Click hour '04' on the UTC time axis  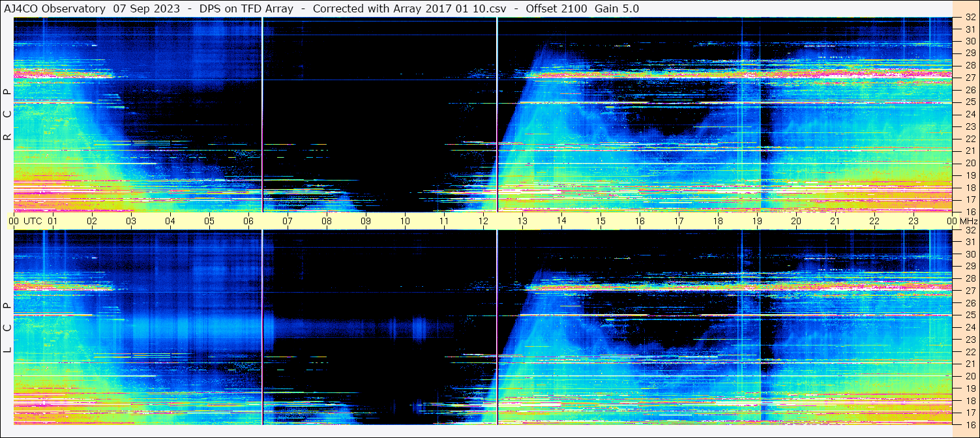point(170,221)
